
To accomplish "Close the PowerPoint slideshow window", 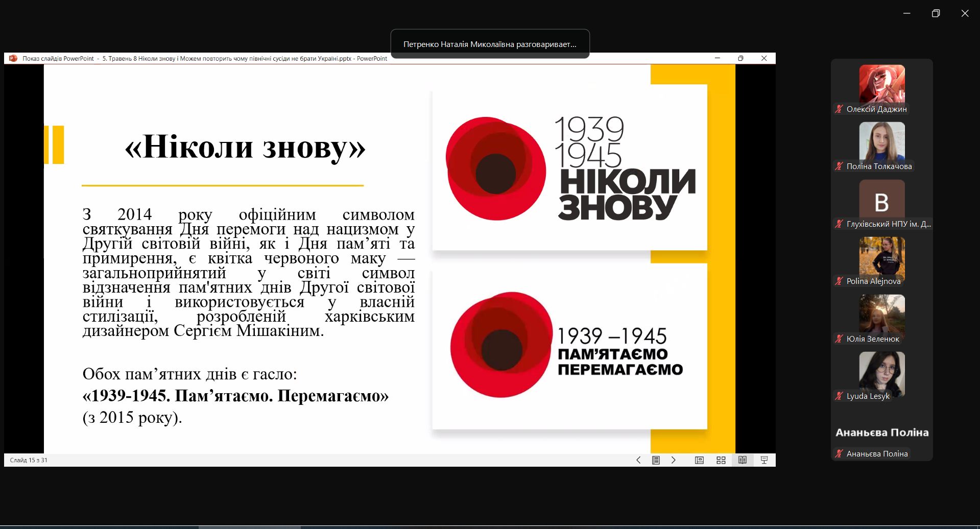I will 764,58.
